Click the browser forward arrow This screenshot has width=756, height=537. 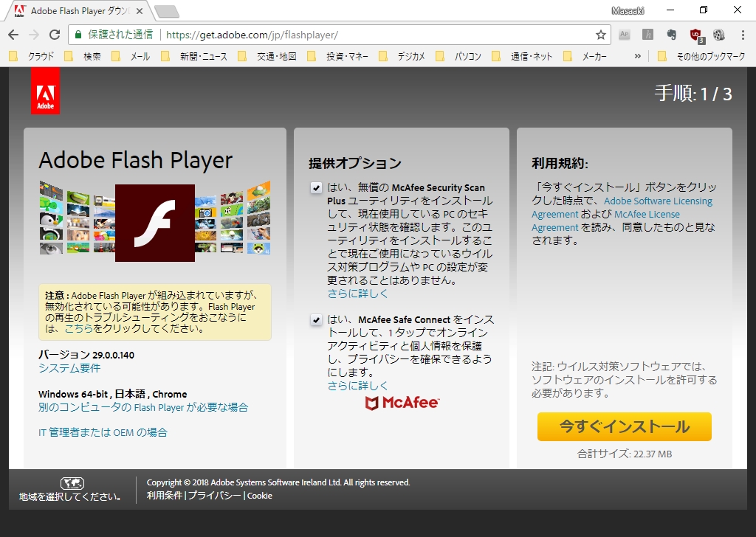coord(34,35)
